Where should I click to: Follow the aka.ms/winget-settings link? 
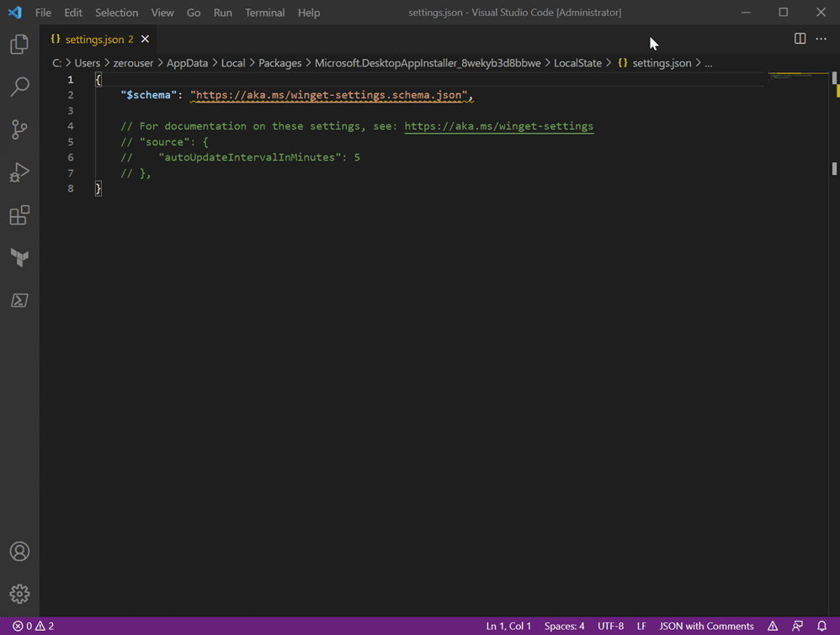(x=498, y=126)
